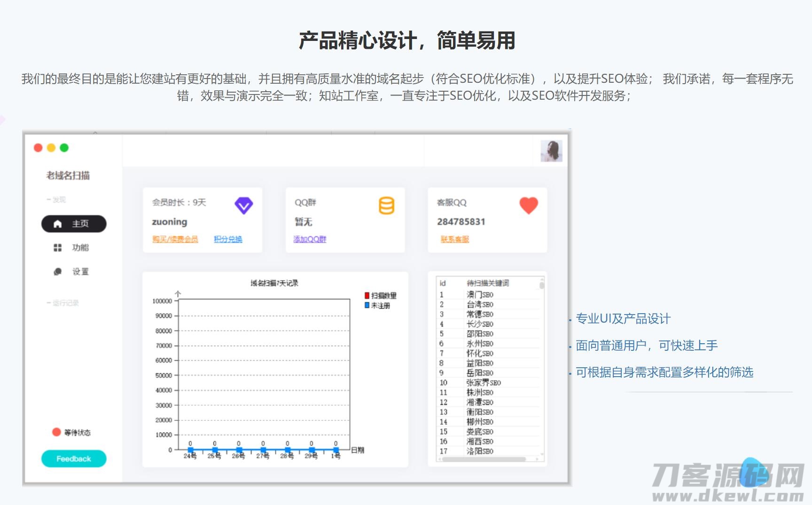This screenshot has height=505, width=812.
Task: Select the 湘西SEO keyword row
Action: [x=488, y=442]
